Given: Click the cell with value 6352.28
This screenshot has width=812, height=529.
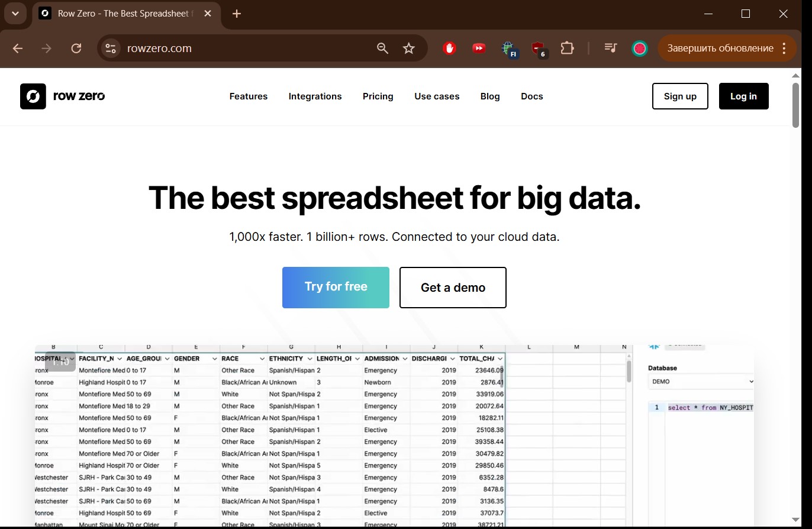Looking at the screenshot, I should (x=482, y=478).
